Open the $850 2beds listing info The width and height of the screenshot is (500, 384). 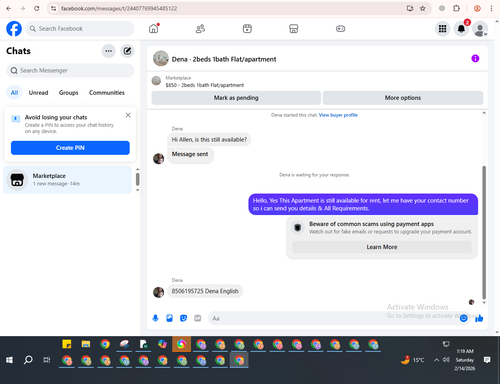coord(205,85)
